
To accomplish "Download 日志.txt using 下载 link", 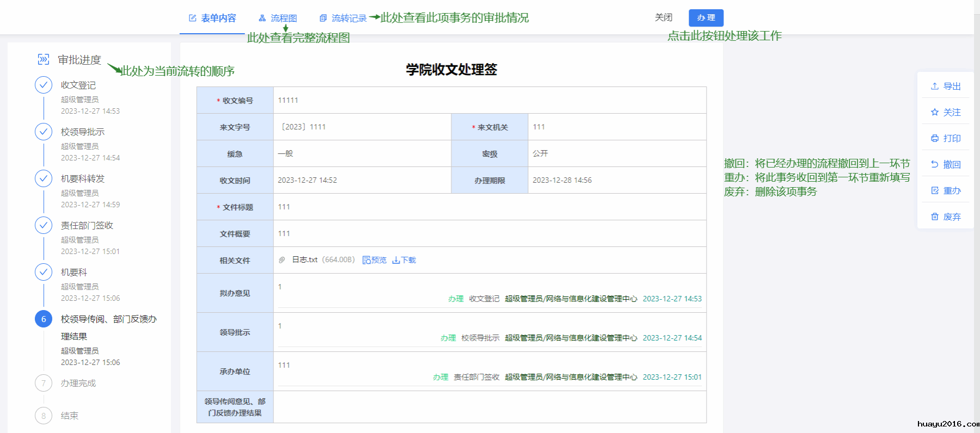I will [x=404, y=260].
